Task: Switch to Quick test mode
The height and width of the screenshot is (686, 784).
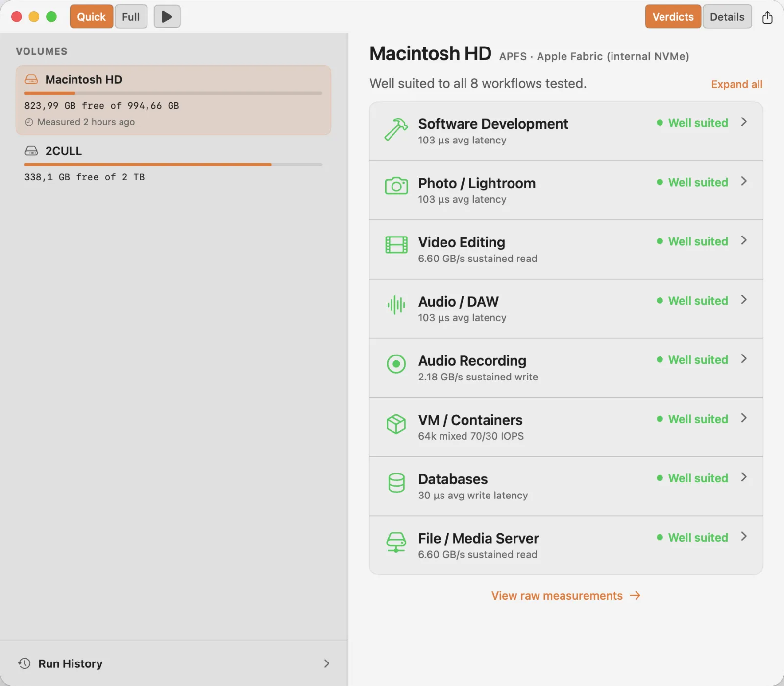Action: pos(91,17)
